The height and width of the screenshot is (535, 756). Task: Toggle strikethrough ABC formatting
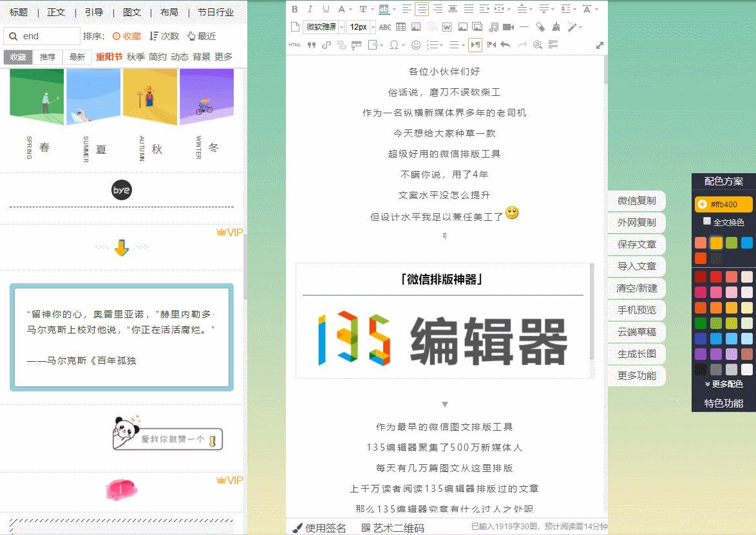point(384,27)
